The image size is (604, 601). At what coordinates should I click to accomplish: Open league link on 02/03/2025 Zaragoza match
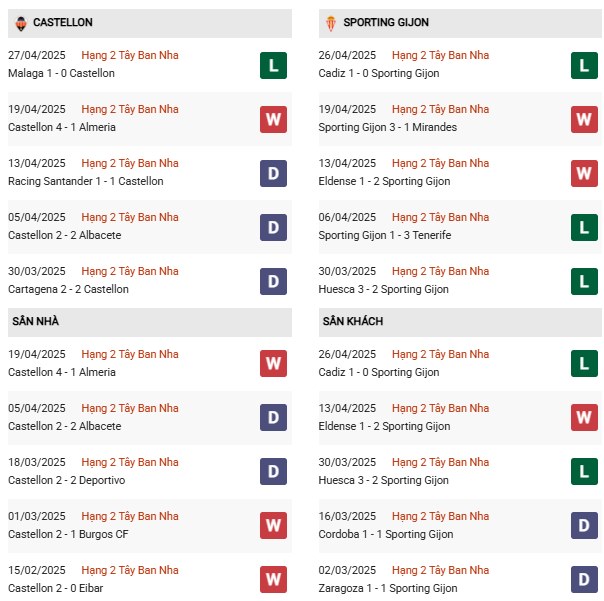click(440, 570)
